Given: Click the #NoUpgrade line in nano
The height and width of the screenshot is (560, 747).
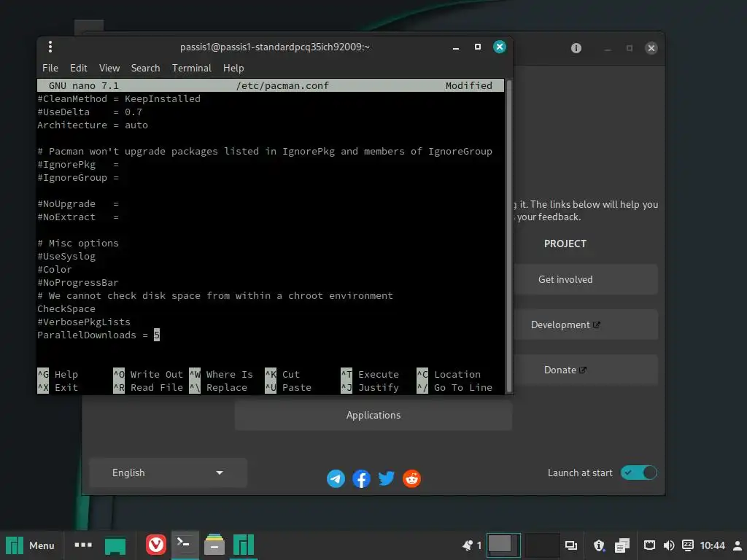Looking at the screenshot, I should tap(78, 204).
